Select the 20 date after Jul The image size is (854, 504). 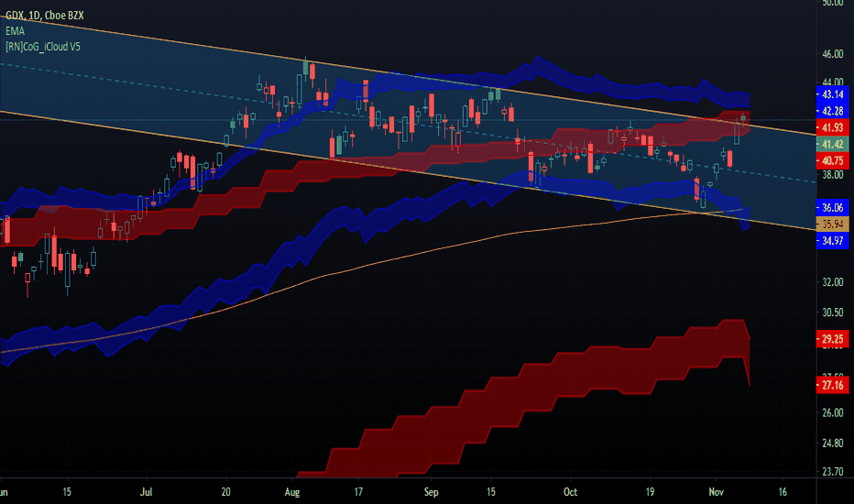[x=226, y=492]
